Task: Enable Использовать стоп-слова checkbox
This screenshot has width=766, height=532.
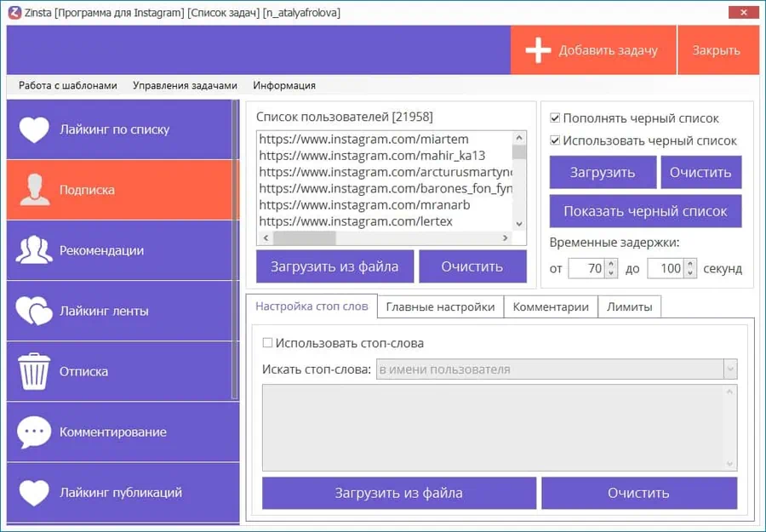Action: coord(267,343)
